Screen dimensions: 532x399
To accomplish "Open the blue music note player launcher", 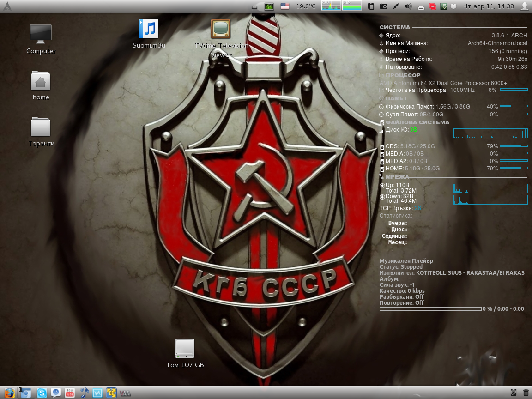I will 84,393.
